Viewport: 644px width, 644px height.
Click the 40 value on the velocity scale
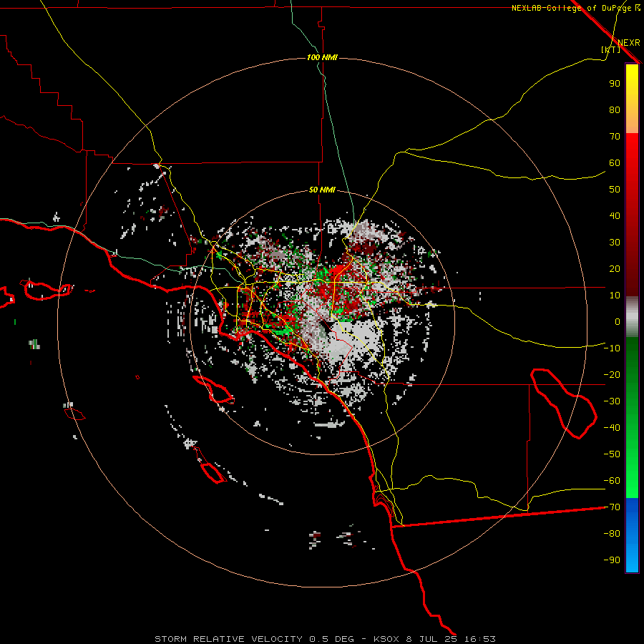pyautogui.click(x=615, y=215)
